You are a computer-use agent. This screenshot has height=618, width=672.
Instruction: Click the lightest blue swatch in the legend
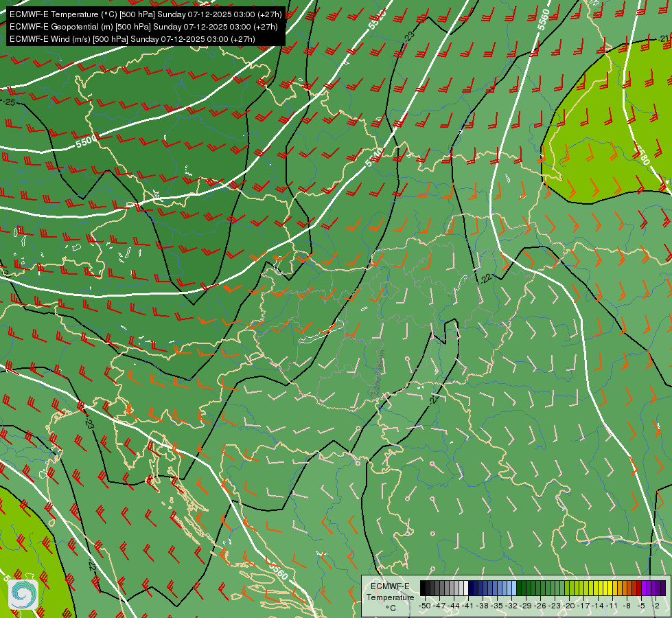pyautogui.click(x=514, y=588)
